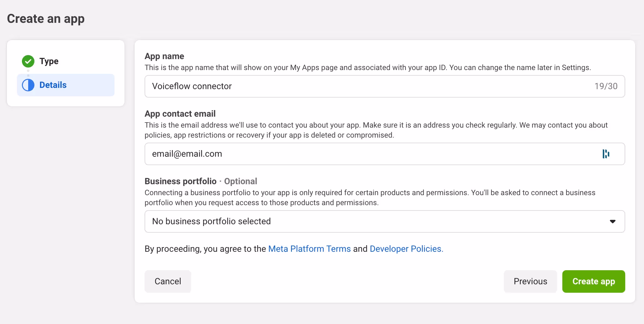Viewport: 644px width, 324px height.
Task: Click the password manager icon in email field
Action: click(606, 154)
